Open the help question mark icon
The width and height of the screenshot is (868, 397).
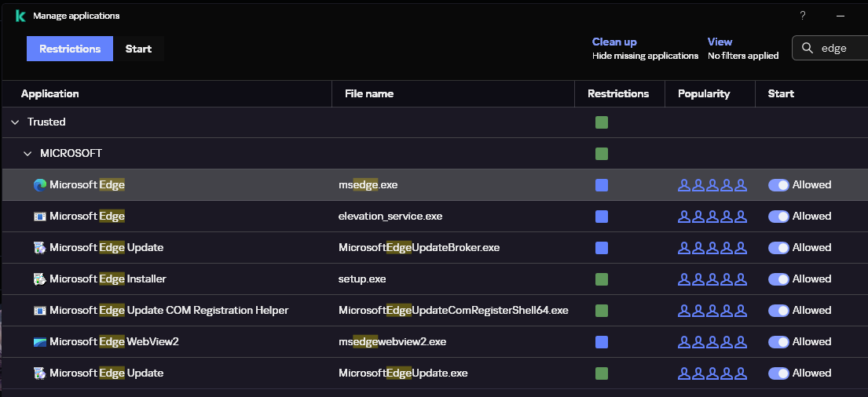[x=802, y=16]
